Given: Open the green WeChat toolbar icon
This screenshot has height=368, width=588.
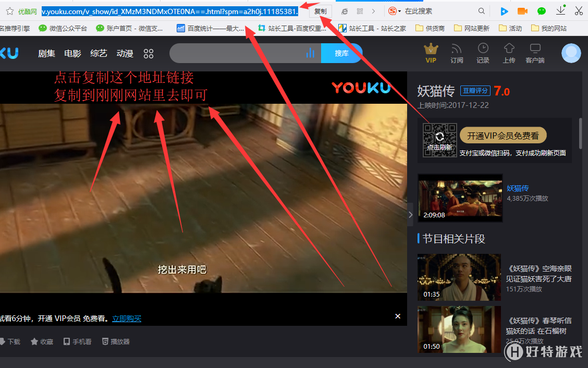Looking at the screenshot, I should [541, 11].
